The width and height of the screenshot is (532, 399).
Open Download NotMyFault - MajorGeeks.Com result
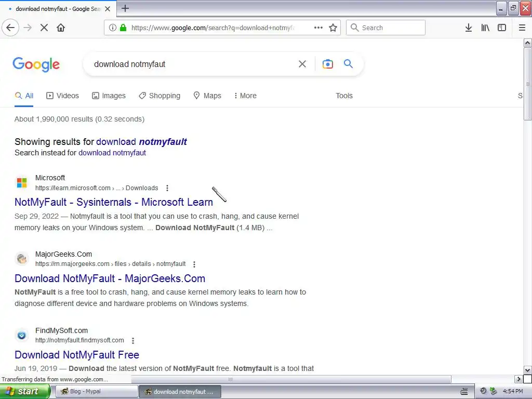point(110,278)
